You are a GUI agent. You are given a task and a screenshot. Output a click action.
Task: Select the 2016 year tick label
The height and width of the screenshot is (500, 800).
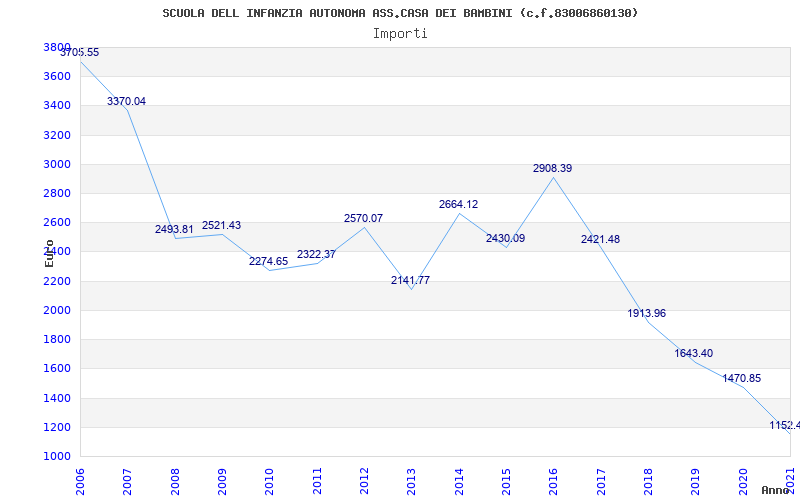click(554, 482)
